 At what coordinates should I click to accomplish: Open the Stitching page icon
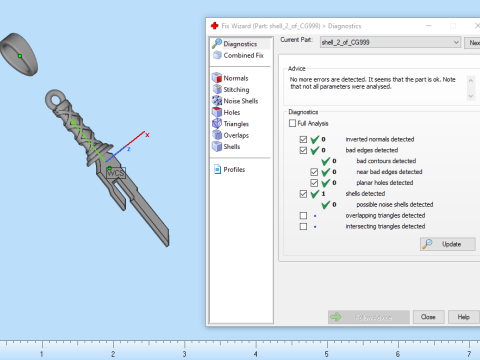point(217,89)
